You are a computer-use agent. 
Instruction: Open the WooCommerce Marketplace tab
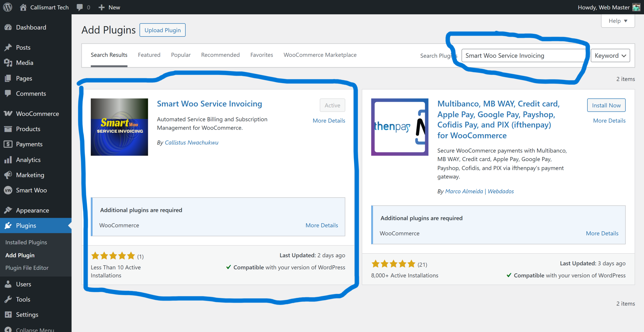pyautogui.click(x=320, y=55)
